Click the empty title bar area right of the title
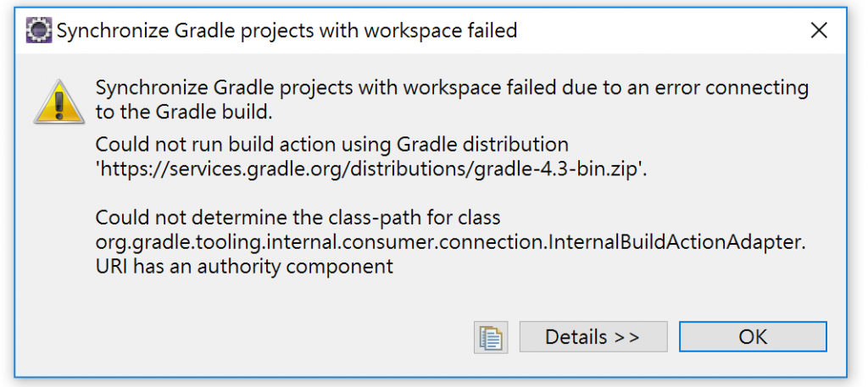This screenshot has height=387, width=868. click(x=661, y=31)
